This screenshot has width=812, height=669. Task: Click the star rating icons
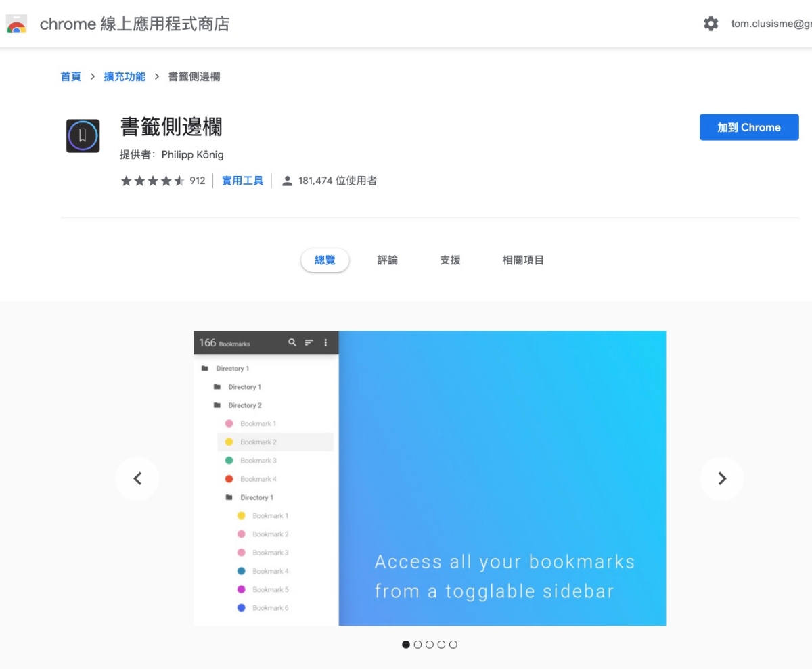point(153,181)
